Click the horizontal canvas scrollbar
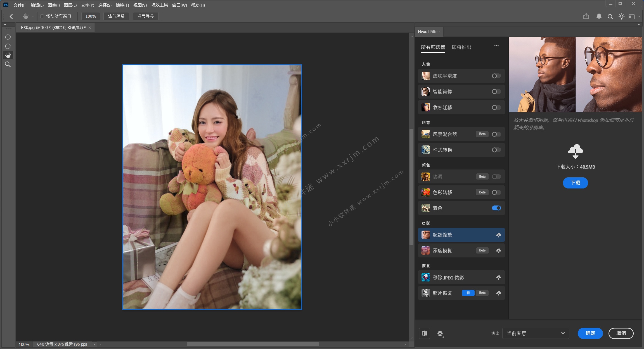The height and width of the screenshot is (349, 644). tap(252, 344)
